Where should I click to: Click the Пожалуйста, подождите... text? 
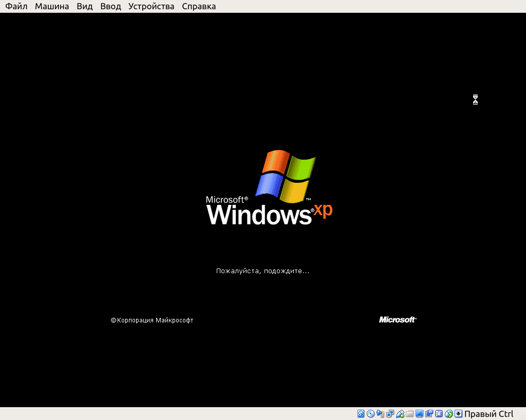click(x=262, y=271)
